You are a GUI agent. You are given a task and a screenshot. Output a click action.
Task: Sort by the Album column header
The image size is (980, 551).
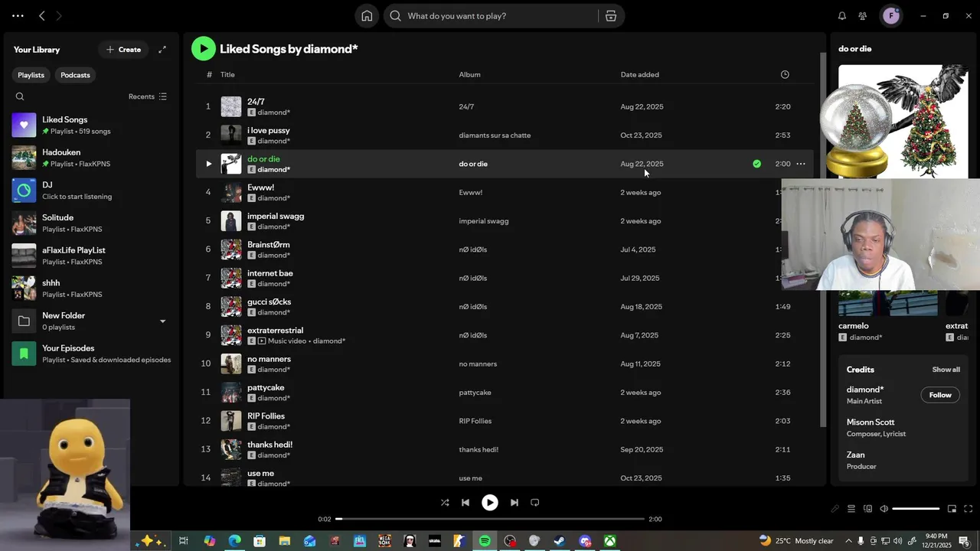pos(469,74)
